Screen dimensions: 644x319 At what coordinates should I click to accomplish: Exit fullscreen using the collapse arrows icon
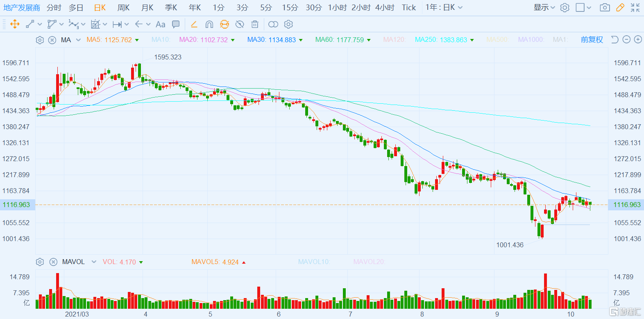click(x=635, y=7)
